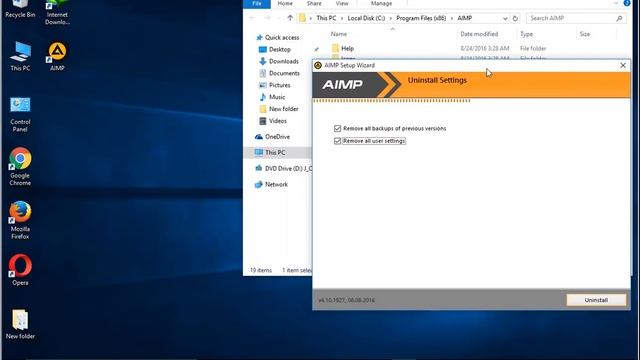Click the Network icon in sidebar

pos(259,184)
